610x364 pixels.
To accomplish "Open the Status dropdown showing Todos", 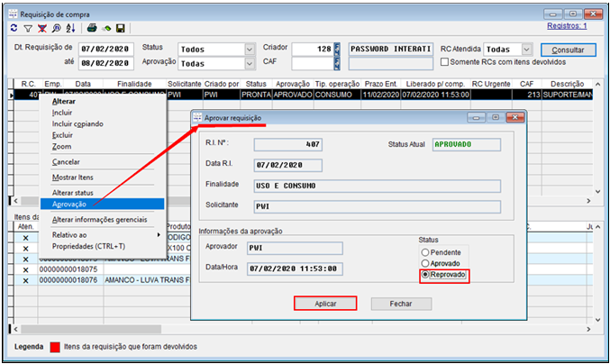I will [x=250, y=49].
